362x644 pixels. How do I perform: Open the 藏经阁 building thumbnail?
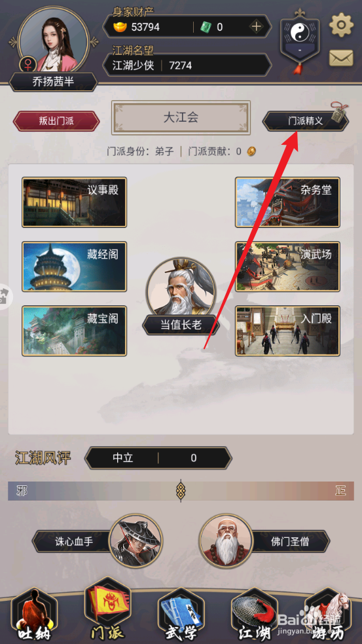tap(74, 267)
